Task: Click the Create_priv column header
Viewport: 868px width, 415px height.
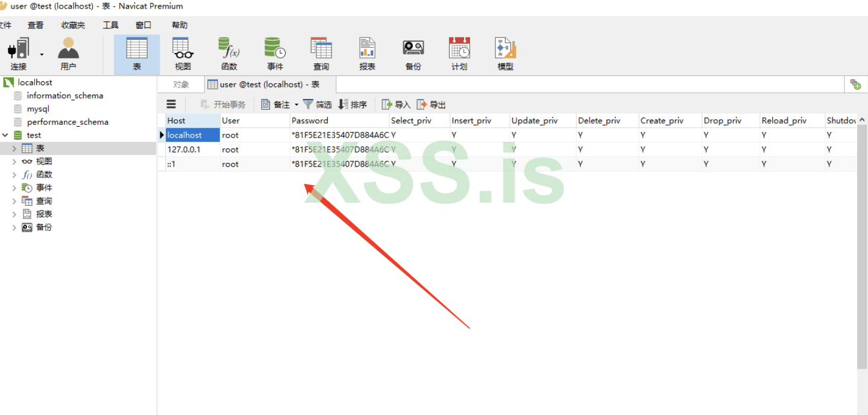Action: point(670,121)
